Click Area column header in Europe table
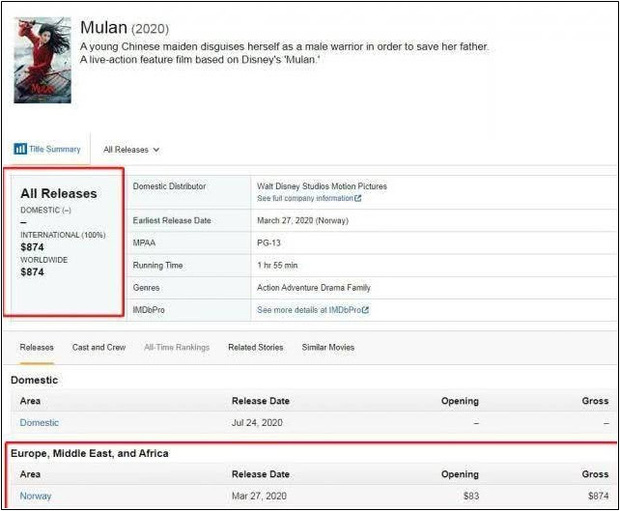The height and width of the screenshot is (511, 620). [30, 474]
